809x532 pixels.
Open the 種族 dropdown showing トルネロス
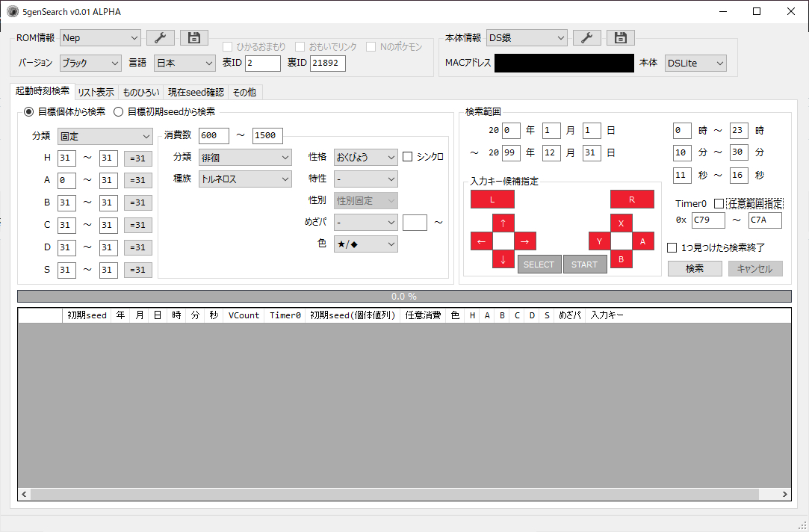coord(245,179)
